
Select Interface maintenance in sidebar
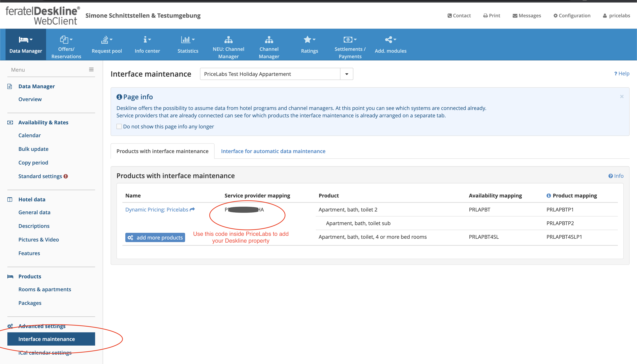pos(51,339)
